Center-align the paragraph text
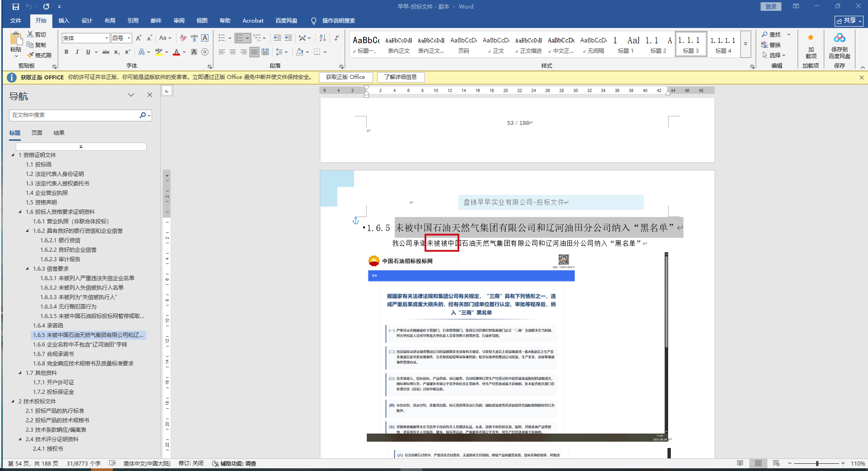The width and height of the screenshot is (868, 471). 233,52
